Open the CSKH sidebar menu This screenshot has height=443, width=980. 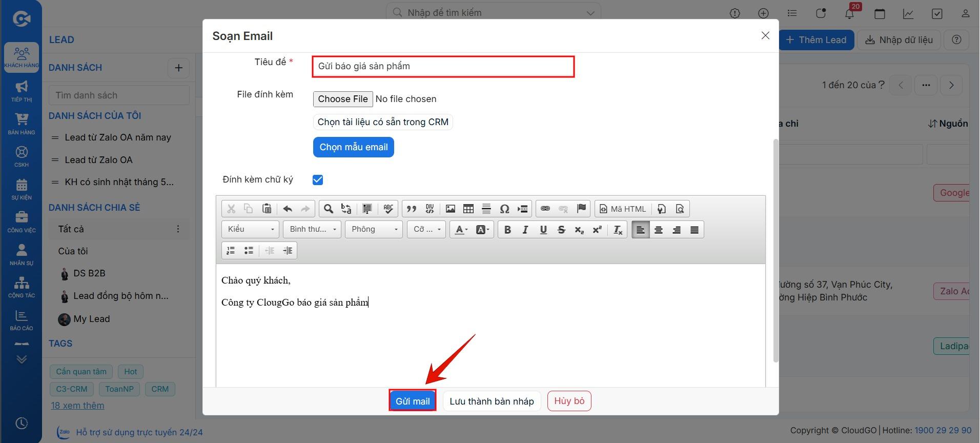(22, 156)
